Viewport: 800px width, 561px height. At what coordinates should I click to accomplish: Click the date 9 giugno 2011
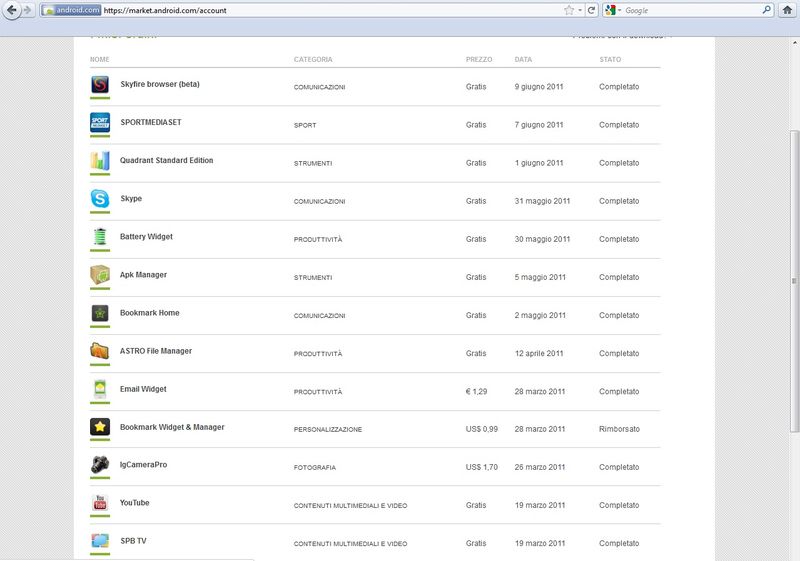(539, 87)
